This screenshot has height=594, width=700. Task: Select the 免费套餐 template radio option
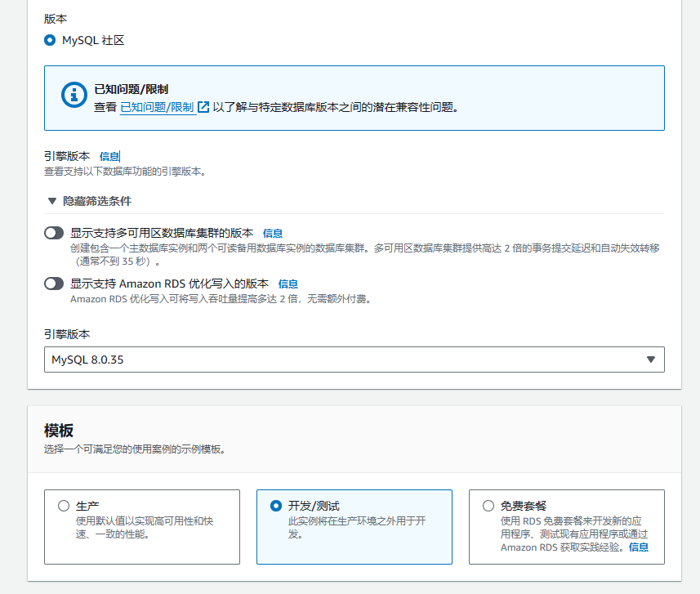(x=488, y=506)
